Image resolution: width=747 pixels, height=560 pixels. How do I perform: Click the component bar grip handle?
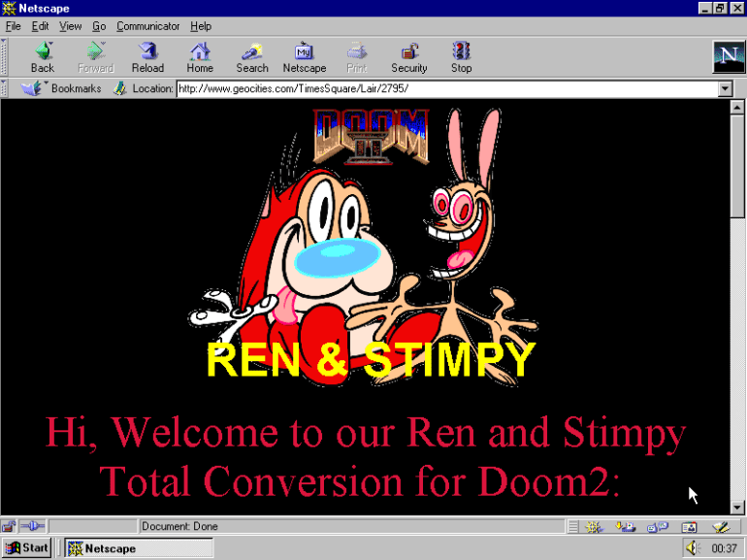pos(573,527)
